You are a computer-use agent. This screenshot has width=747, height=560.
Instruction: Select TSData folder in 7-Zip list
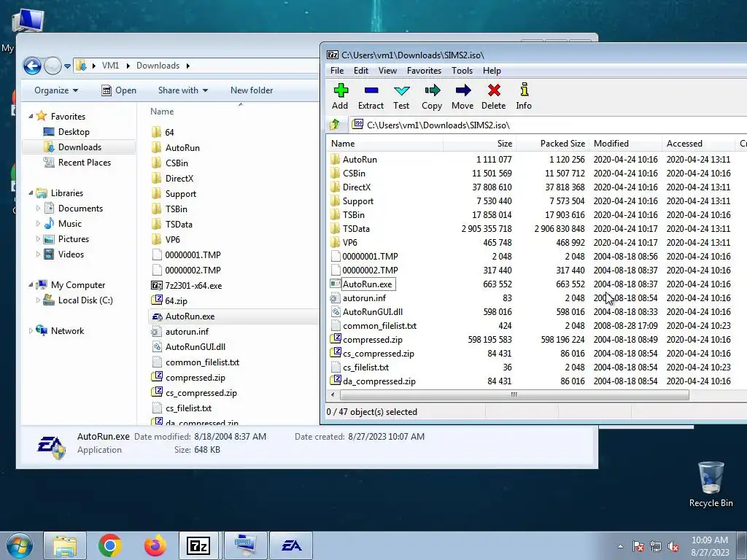(355, 228)
